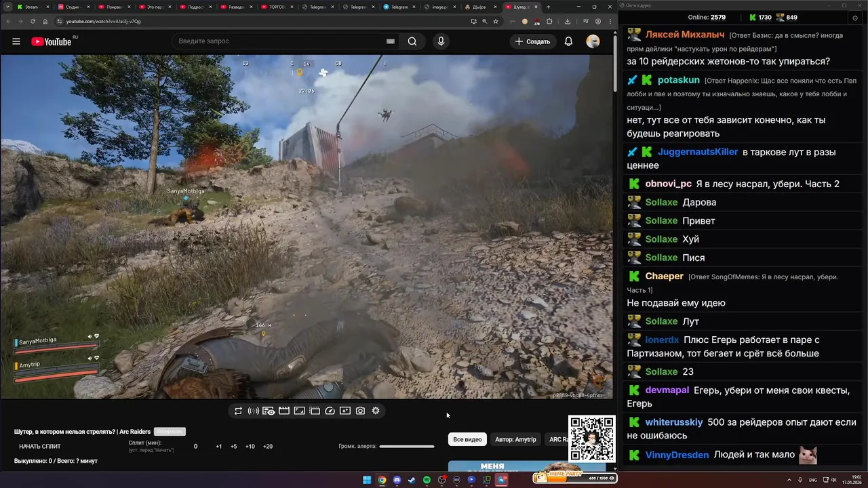The height and width of the screenshot is (488, 868).
Task: Add +10 minutes to split
Action: (250, 447)
